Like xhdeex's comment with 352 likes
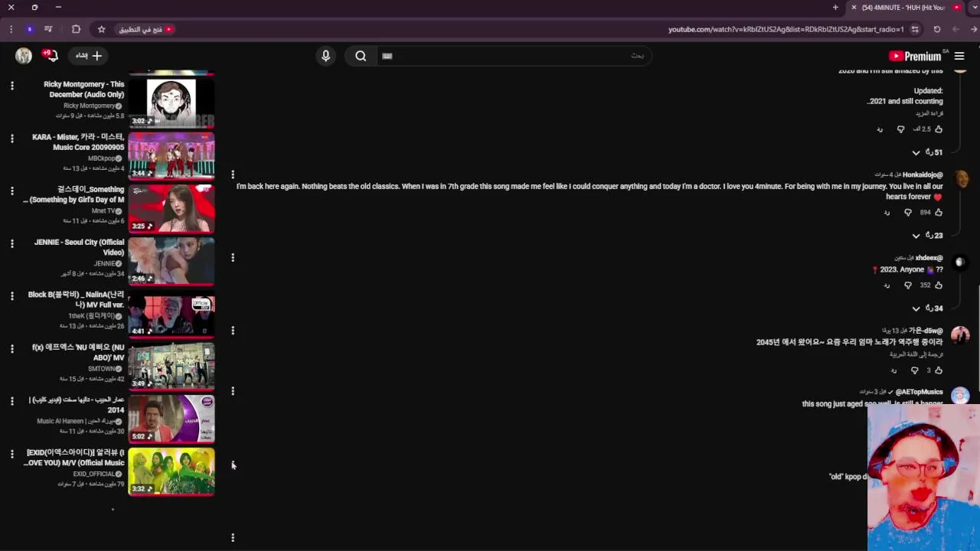Viewport: 980px width, 551px height. click(939, 285)
